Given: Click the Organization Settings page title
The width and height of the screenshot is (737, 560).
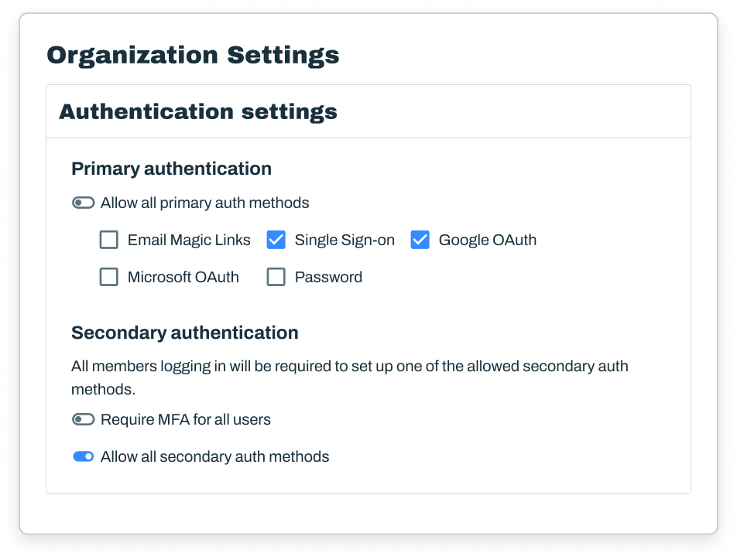Looking at the screenshot, I should [193, 55].
